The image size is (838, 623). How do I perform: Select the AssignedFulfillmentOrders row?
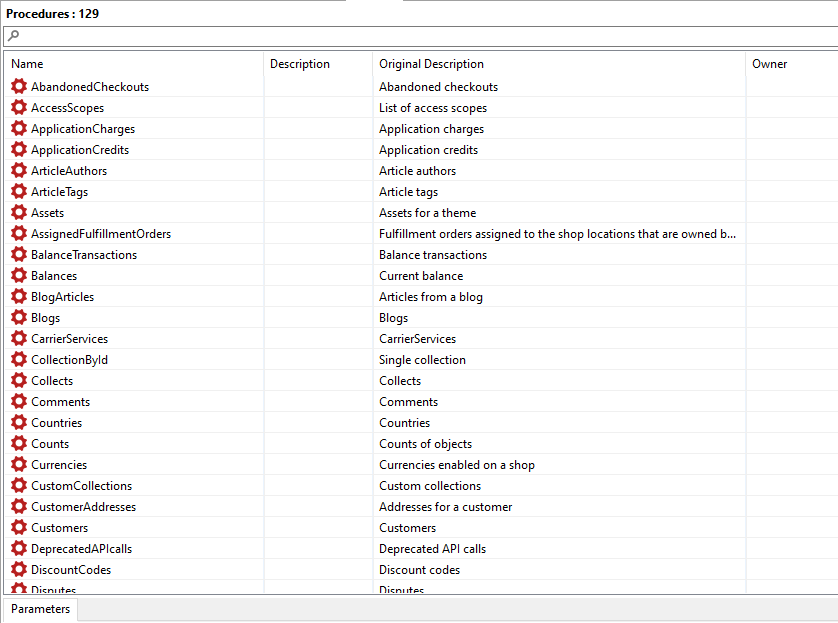[x=101, y=234]
